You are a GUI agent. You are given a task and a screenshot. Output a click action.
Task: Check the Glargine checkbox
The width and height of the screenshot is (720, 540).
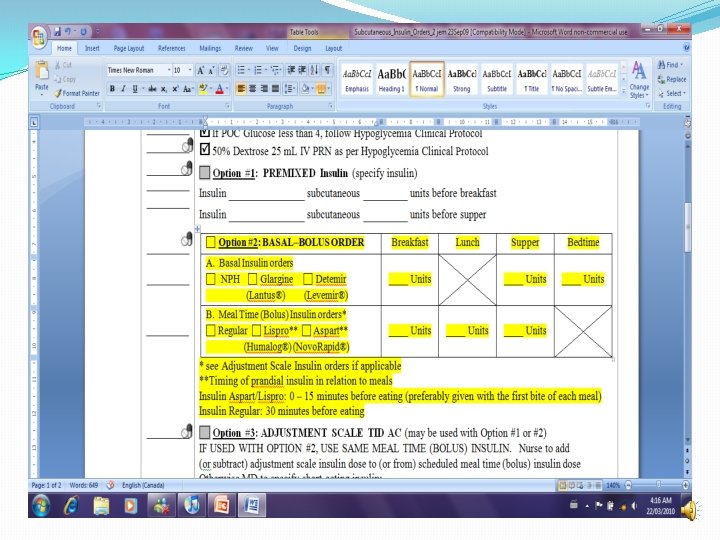pyautogui.click(x=252, y=279)
